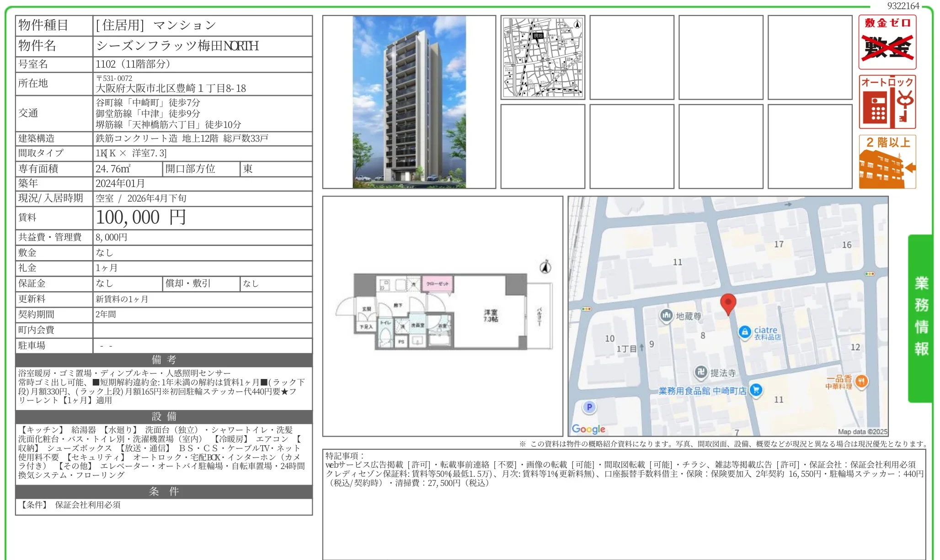Click the Google logo on the map

coord(589,428)
